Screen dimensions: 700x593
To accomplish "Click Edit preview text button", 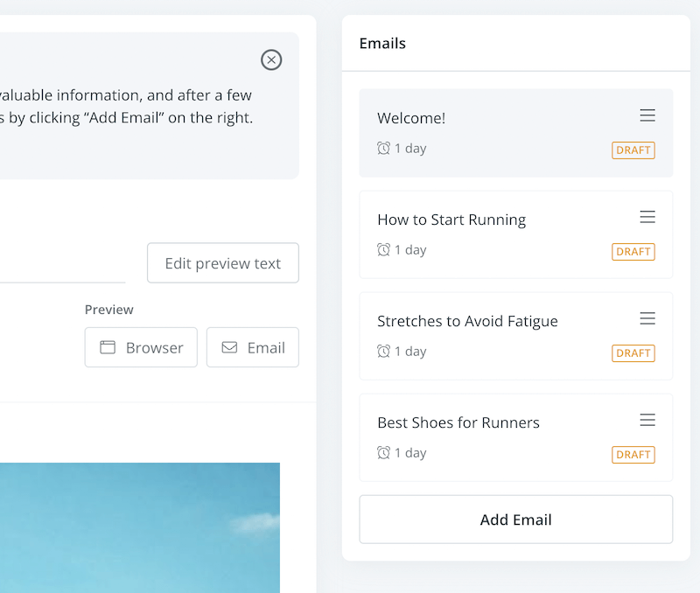I will (223, 263).
